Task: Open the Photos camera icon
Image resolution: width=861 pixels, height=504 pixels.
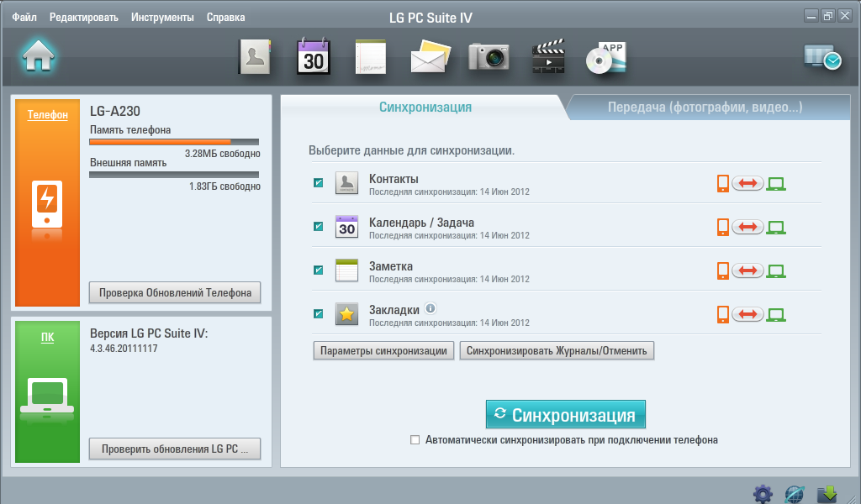Action: (x=489, y=56)
